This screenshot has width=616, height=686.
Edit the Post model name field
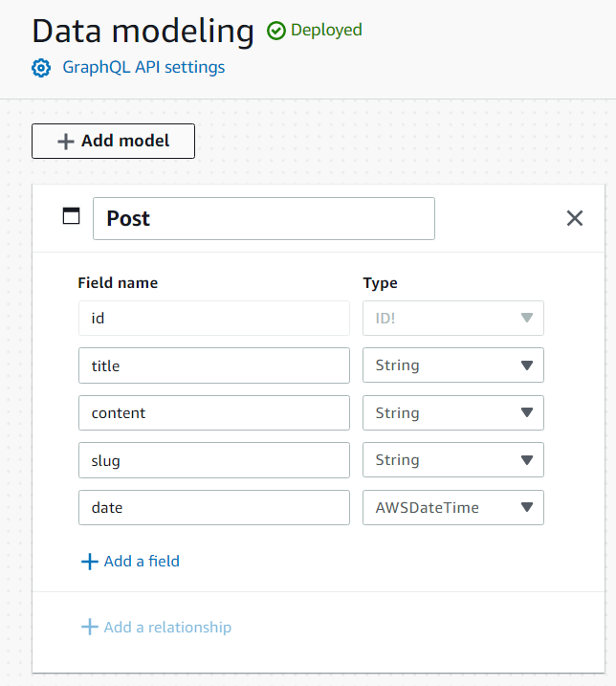(263, 218)
